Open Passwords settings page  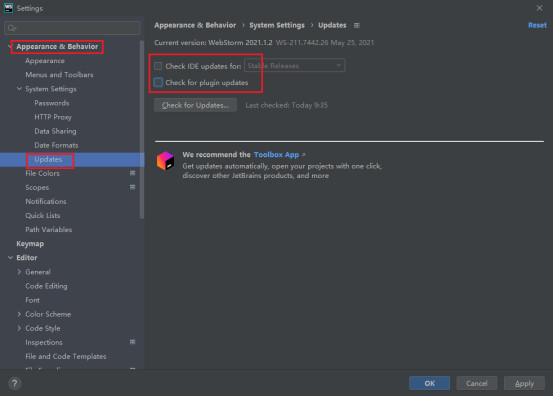[x=52, y=103]
